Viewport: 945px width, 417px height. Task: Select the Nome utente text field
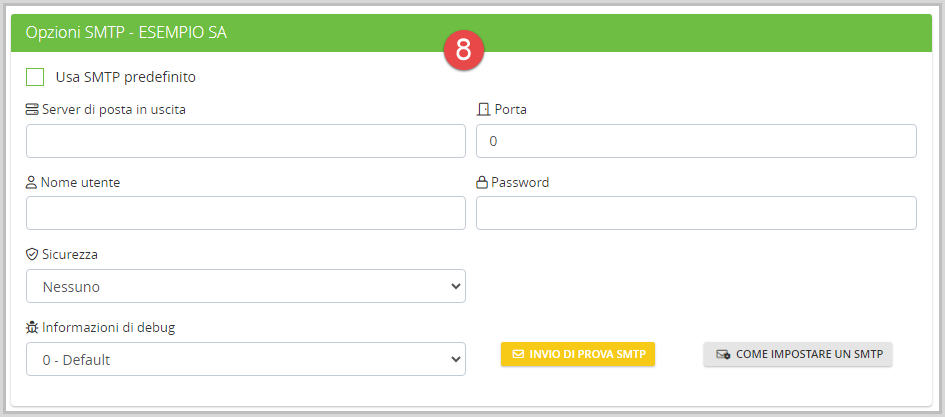coord(246,213)
